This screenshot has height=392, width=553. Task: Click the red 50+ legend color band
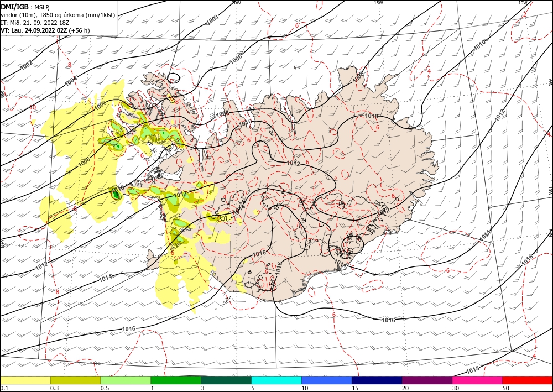coord(528,380)
